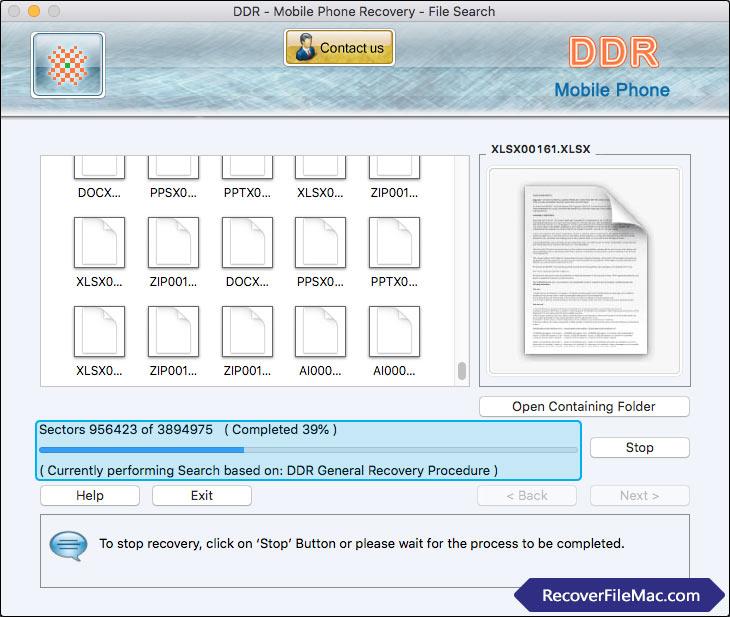730x617 pixels.
Task: Open Help
Action: coord(90,495)
